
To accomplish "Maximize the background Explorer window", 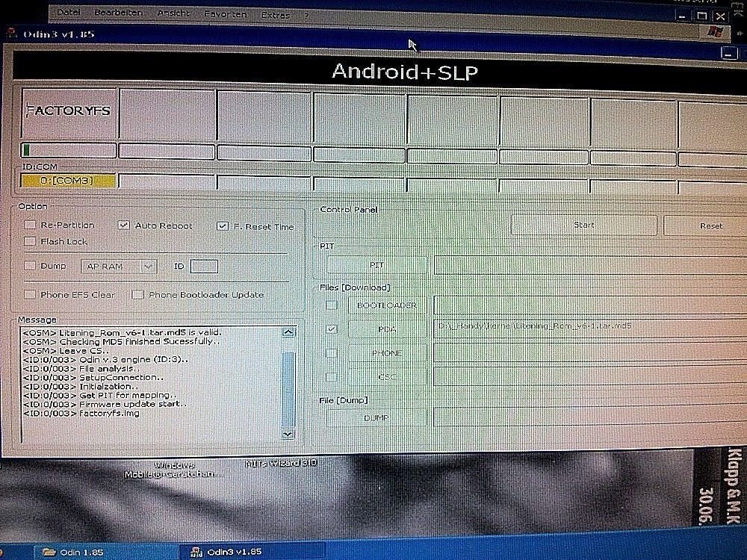I will (701, 16).
